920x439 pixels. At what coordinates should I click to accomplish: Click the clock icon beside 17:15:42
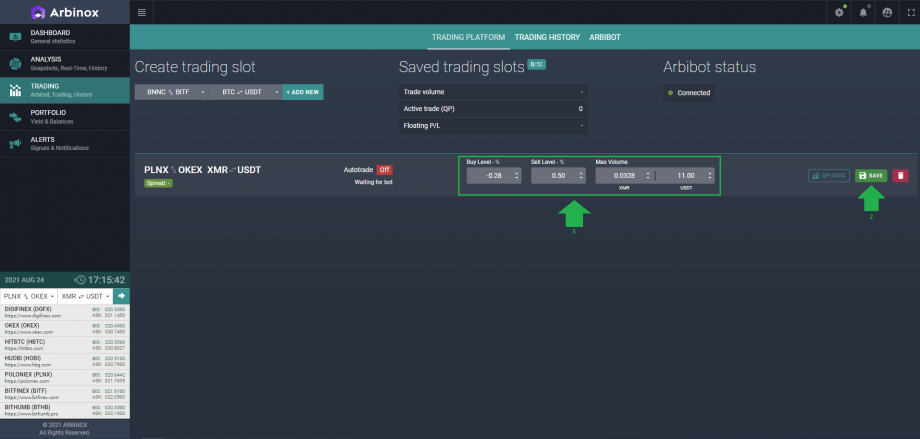81,281
